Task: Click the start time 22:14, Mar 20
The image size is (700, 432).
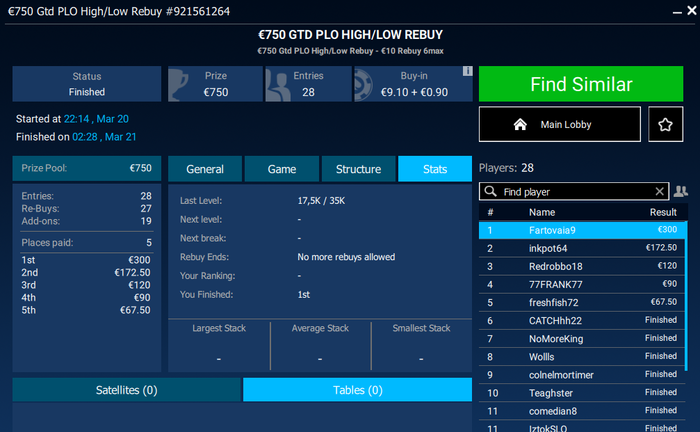Action: coord(96,119)
